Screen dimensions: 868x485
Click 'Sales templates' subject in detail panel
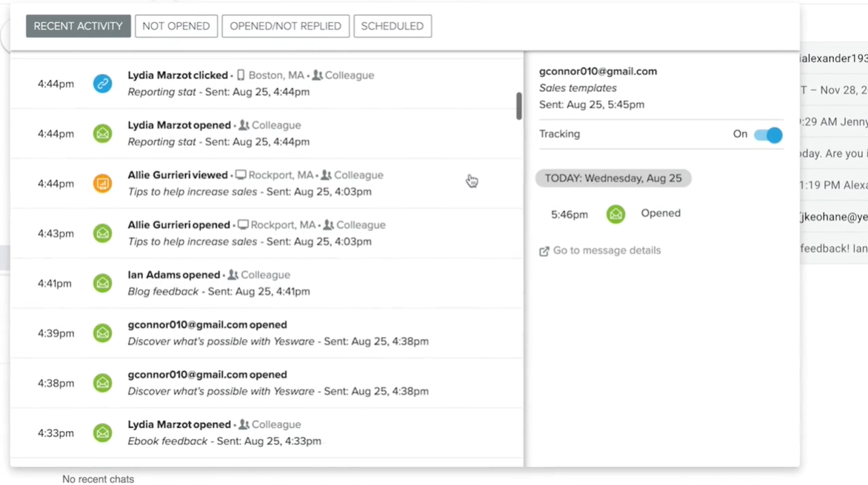(x=578, y=88)
